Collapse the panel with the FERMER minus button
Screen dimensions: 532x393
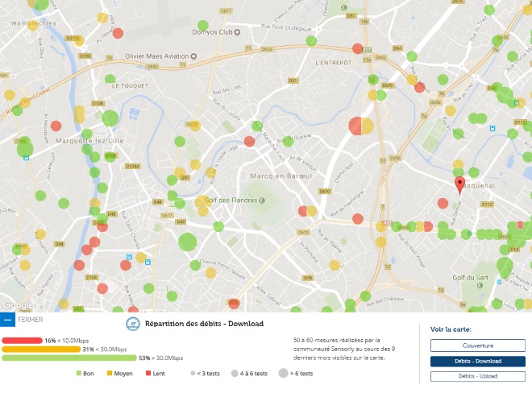tap(8, 320)
